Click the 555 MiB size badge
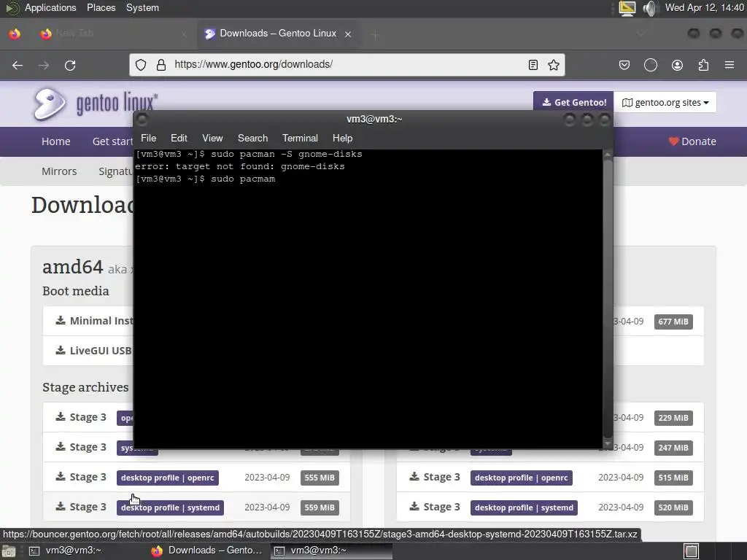 pyautogui.click(x=320, y=478)
